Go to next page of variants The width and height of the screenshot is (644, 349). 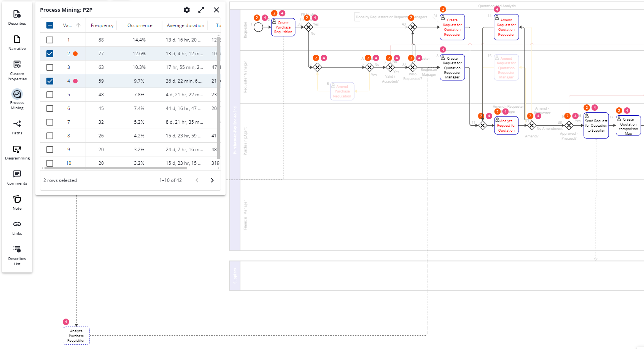click(x=212, y=180)
